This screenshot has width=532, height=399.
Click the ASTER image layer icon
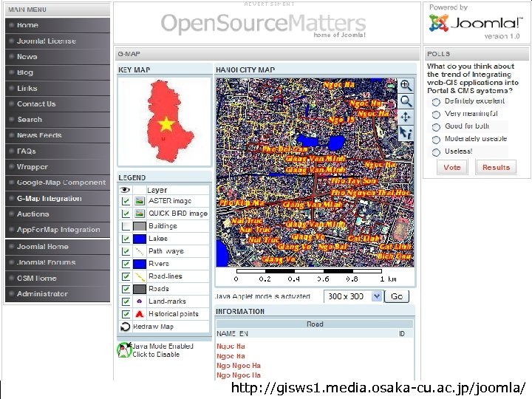point(140,201)
